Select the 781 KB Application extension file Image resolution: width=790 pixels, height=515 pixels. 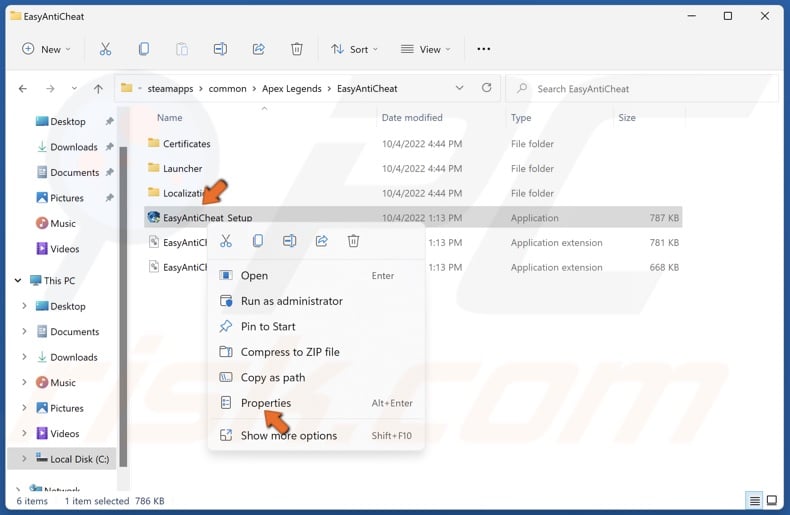coord(413,242)
